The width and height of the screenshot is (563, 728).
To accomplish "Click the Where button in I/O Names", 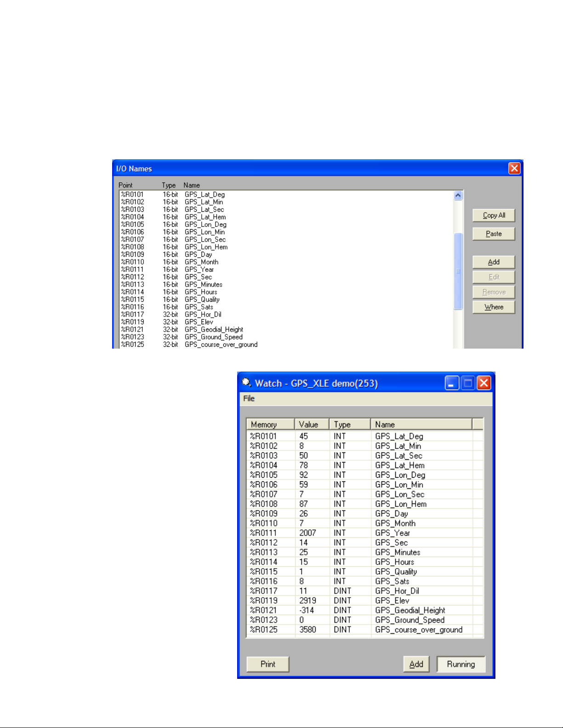I will [x=494, y=307].
